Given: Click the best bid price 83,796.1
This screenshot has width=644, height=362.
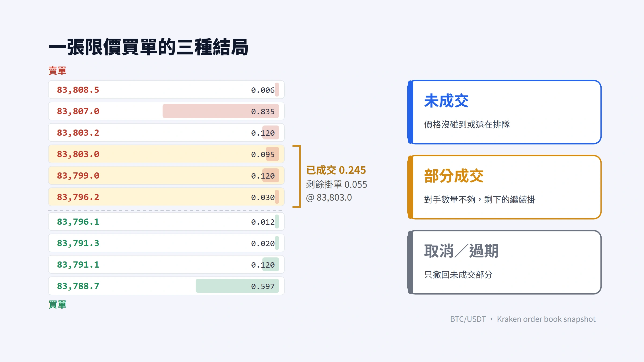Looking at the screenshot, I should pyautogui.click(x=78, y=222).
